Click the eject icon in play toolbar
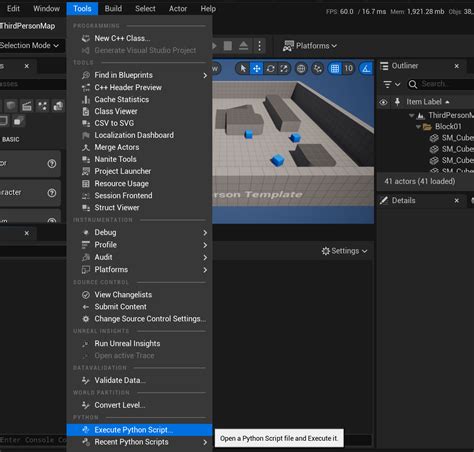This screenshot has height=452, width=474. pos(244,46)
